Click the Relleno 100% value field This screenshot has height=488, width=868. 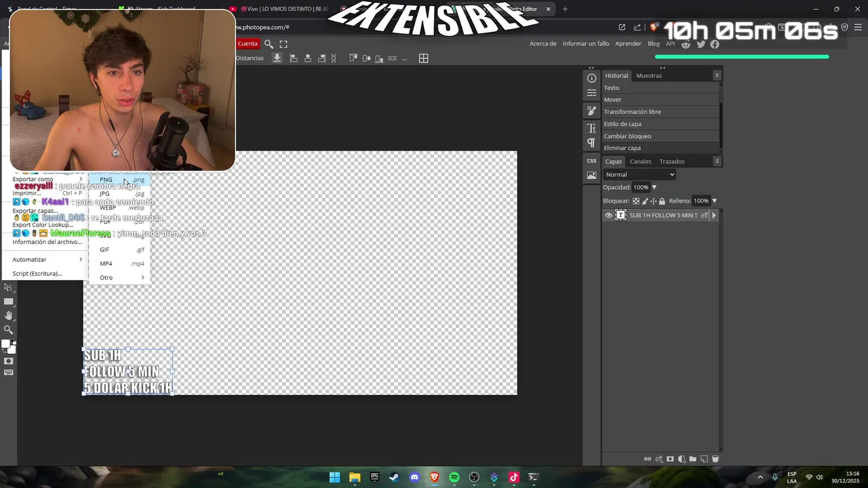[701, 201]
